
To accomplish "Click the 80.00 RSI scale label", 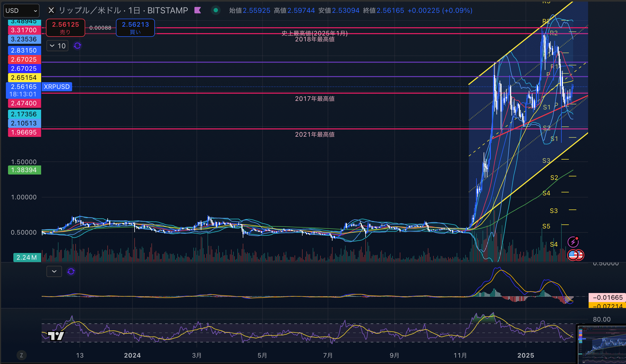I will point(602,319).
